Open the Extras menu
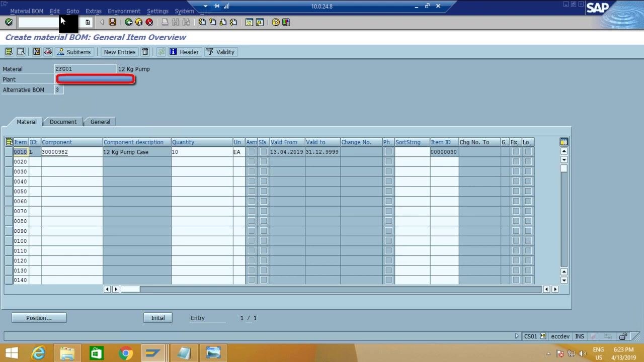644x362 pixels. [94, 11]
